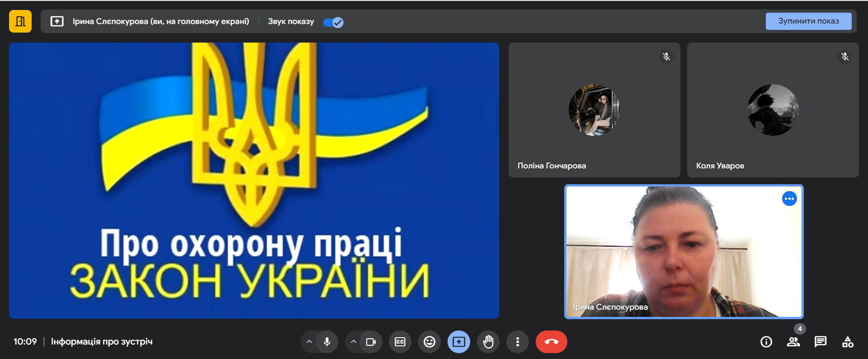
Task: Open meeting details info icon
Action: pyautogui.click(x=766, y=342)
